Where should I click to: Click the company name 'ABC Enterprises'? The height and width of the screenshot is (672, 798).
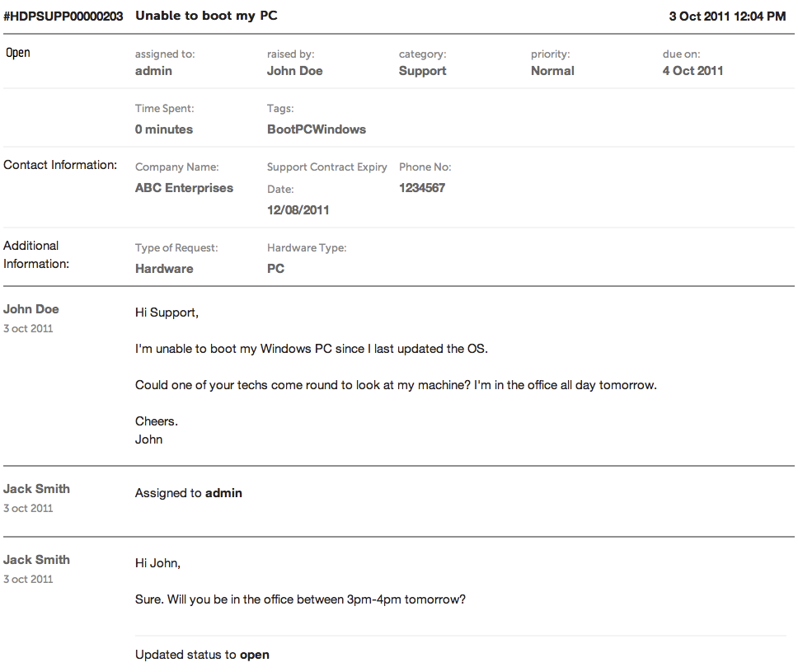click(184, 188)
